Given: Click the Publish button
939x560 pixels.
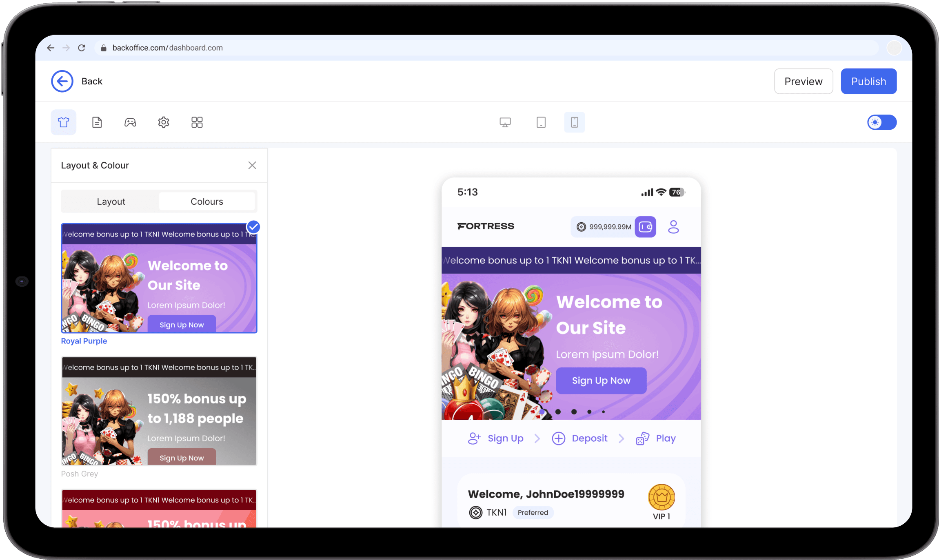Looking at the screenshot, I should coord(868,81).
